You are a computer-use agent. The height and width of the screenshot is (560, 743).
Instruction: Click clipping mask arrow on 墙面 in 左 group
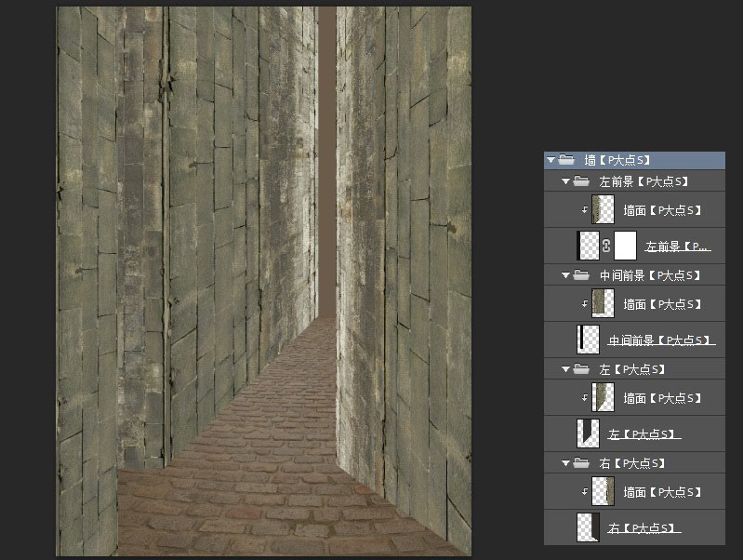[585, 397]
